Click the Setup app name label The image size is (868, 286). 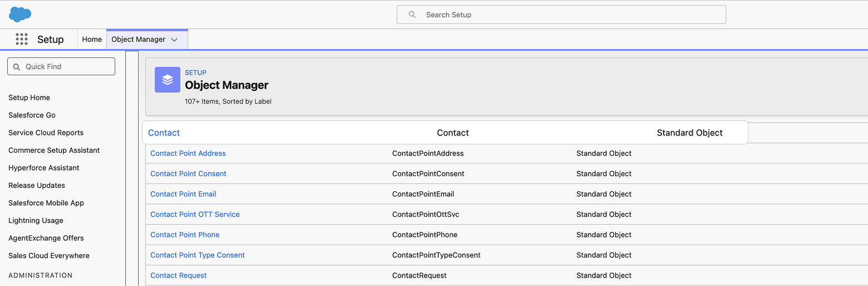51,40
